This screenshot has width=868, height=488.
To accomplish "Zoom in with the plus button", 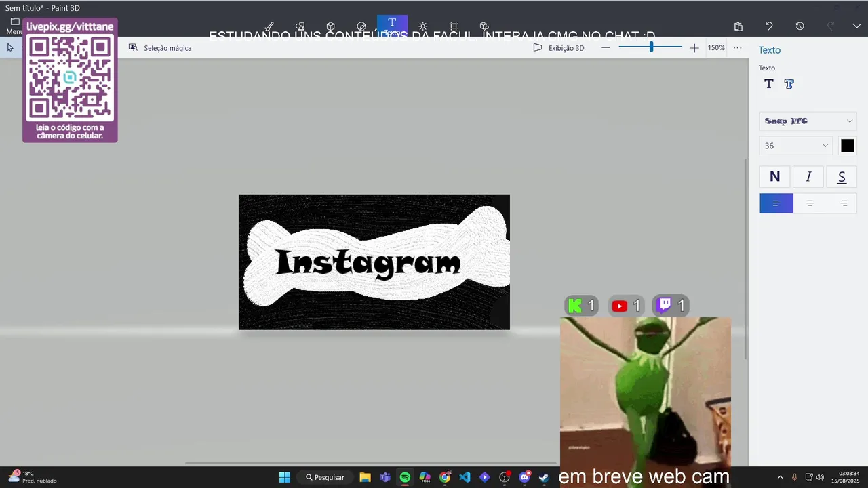I will click(x=694, y=48).
